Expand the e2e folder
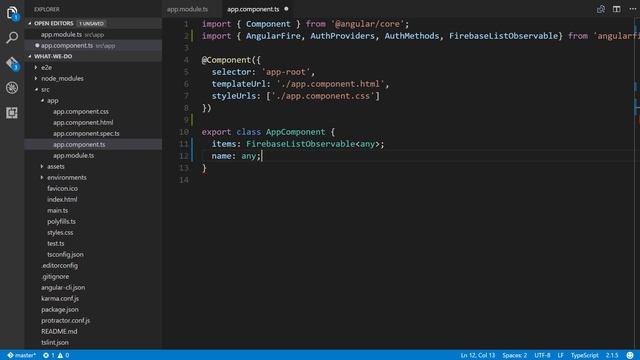Viewport: 640px width, 360px height. [46, 67]
